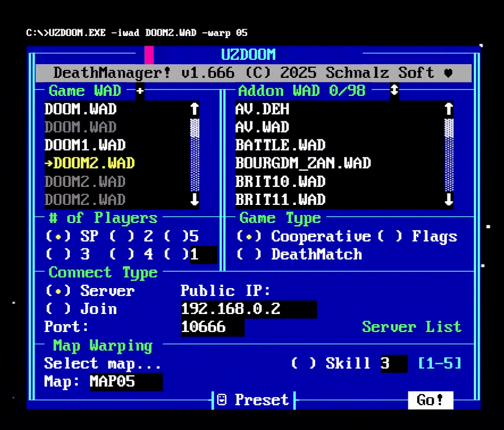The height and width of the screenshot is (430, 504).
Task: Click the up scroll arrow of the Addon WAD list
Action: tap(448, 109)
